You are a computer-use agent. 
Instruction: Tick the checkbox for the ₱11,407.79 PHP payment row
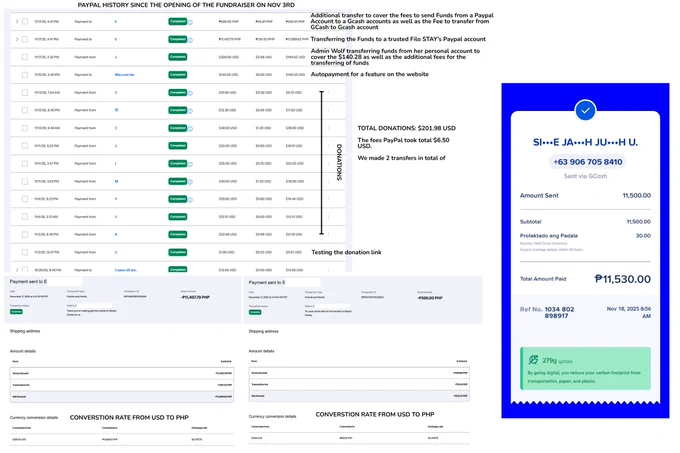(x=25, y=39)
